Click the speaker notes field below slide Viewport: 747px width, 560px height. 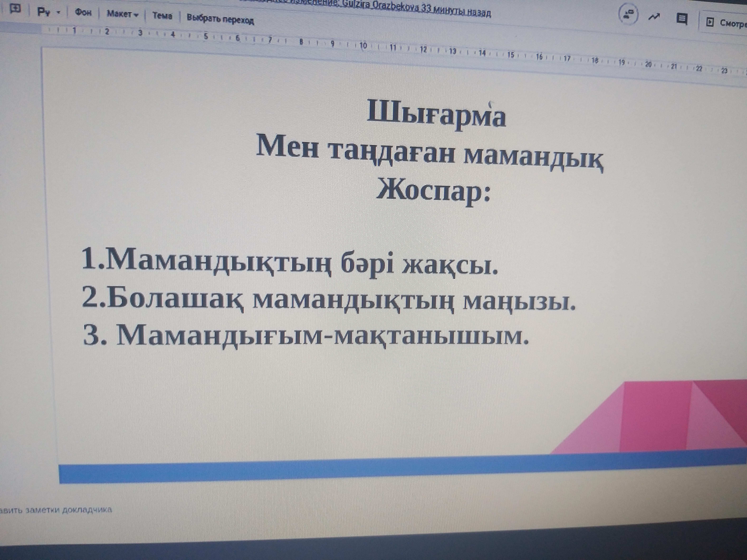[x=56, y=510]
